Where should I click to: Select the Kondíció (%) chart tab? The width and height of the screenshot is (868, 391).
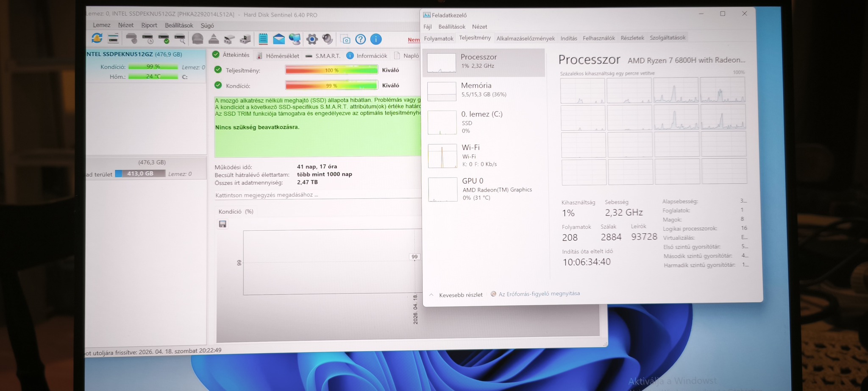pos(236,211)
